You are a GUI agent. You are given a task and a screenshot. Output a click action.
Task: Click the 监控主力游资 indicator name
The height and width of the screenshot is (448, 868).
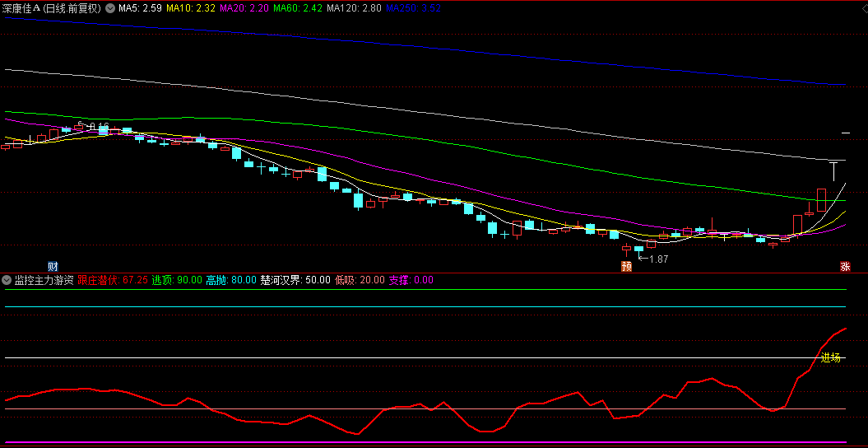44,280
